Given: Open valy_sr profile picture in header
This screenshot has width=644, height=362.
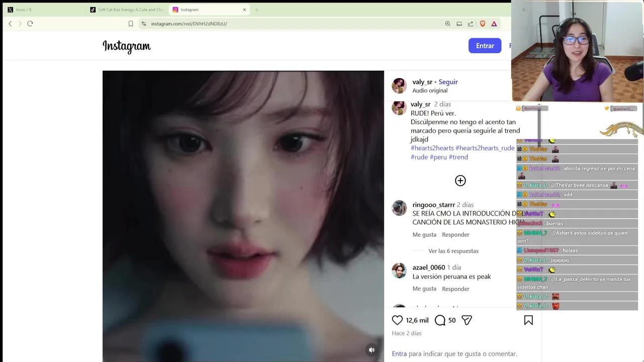Looking at the screenshot, I should point(399,86).
